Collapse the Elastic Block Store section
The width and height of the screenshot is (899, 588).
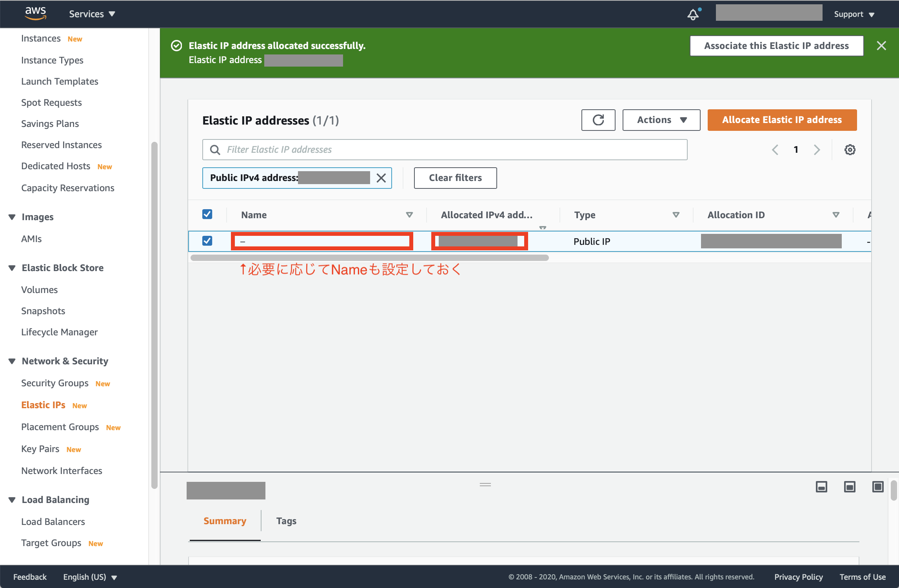12,268
